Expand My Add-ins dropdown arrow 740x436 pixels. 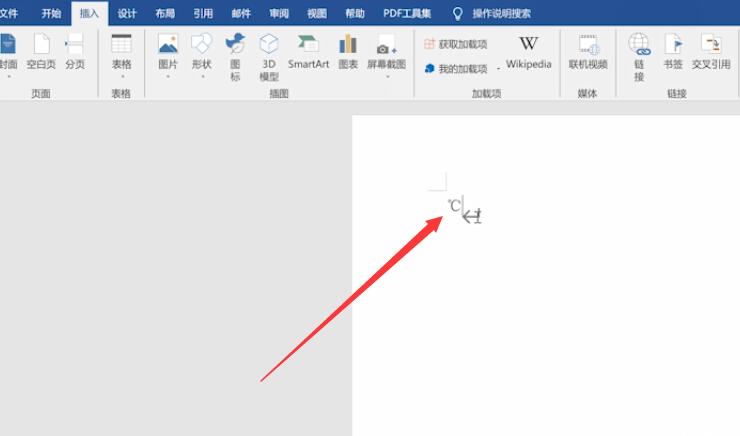[x=498, y=69]
